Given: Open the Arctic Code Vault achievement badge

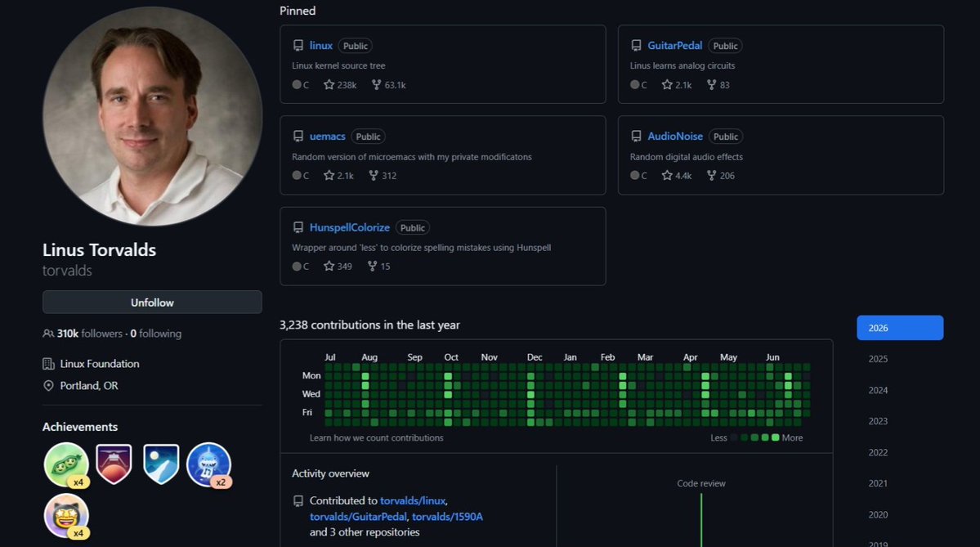Looking at the screenshot, I should click(x=161, y=464).
